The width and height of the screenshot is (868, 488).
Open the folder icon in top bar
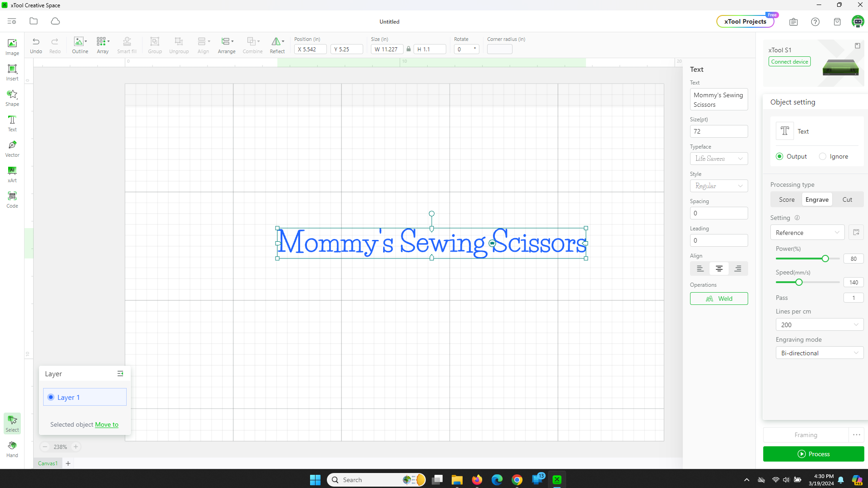pyautogui.click(x=34, y=21)
